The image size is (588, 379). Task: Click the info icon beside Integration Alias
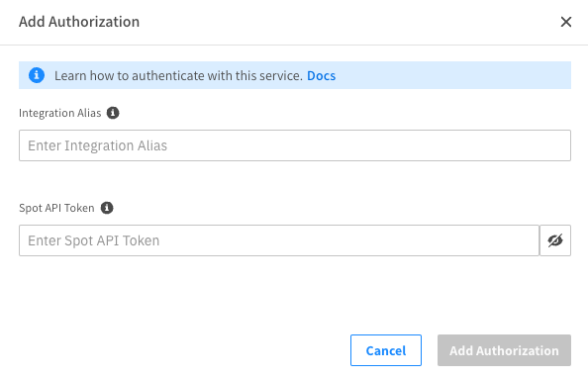click(113, 113)
